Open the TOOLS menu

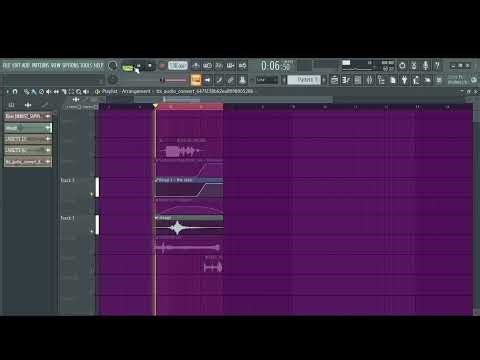pyautogui.click(x=86, y=65)
